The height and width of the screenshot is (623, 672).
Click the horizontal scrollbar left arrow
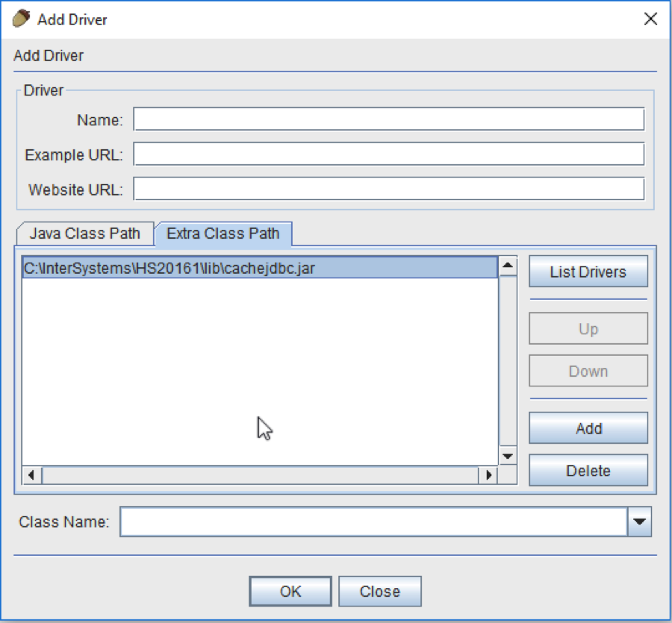coord(31,475)
